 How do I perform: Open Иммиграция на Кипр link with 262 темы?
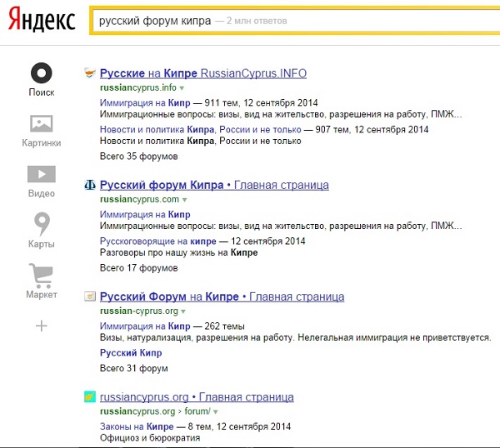point(145,326)
